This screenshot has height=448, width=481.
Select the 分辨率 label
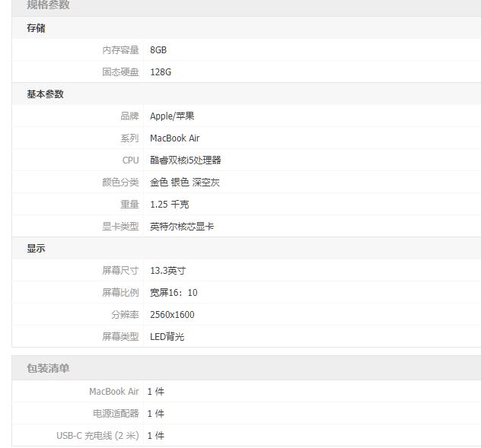125,315
